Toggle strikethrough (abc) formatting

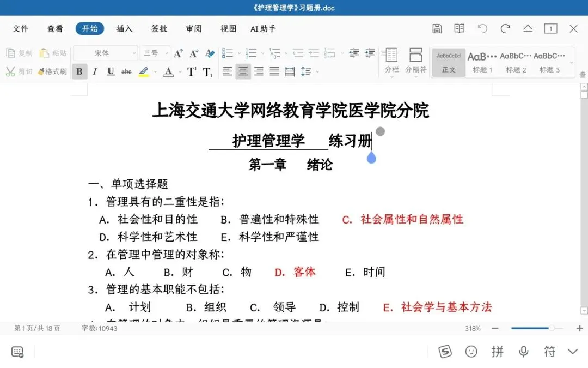pyautogui.click(x=126, y=71)
